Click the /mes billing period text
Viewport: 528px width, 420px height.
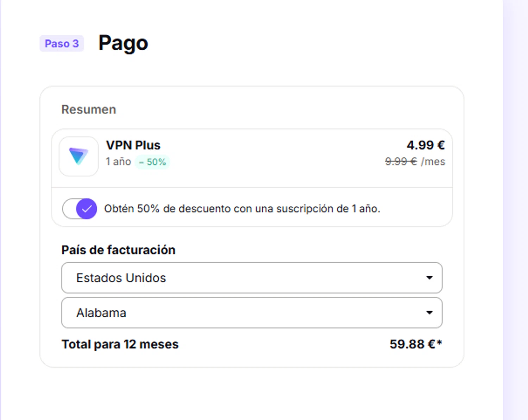[x=433, y=162]
